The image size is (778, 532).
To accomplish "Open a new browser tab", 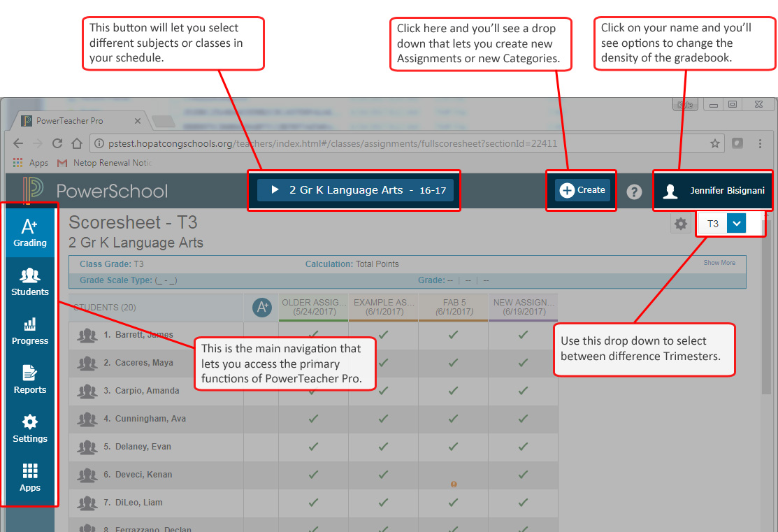I will tap(164, 121).
